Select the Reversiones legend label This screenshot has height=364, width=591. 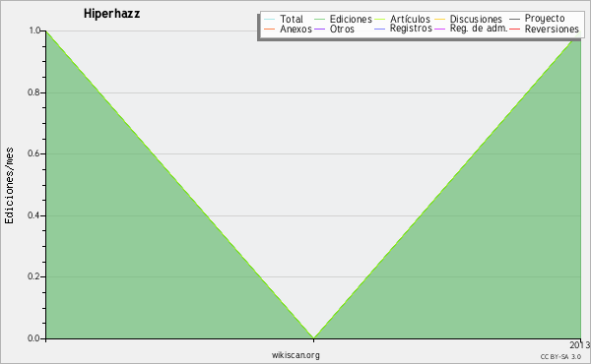pyautogui.click(x=552, y=29)
